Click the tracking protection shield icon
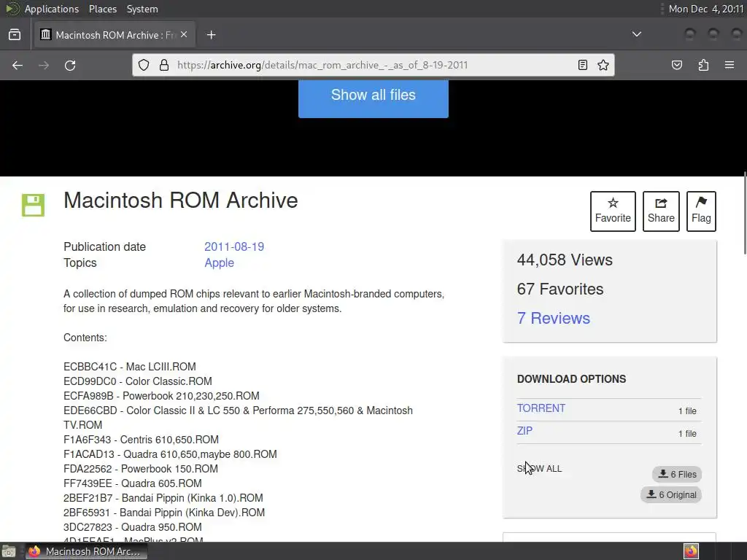Viewport: 747px width, 560px height. (144, 65)
